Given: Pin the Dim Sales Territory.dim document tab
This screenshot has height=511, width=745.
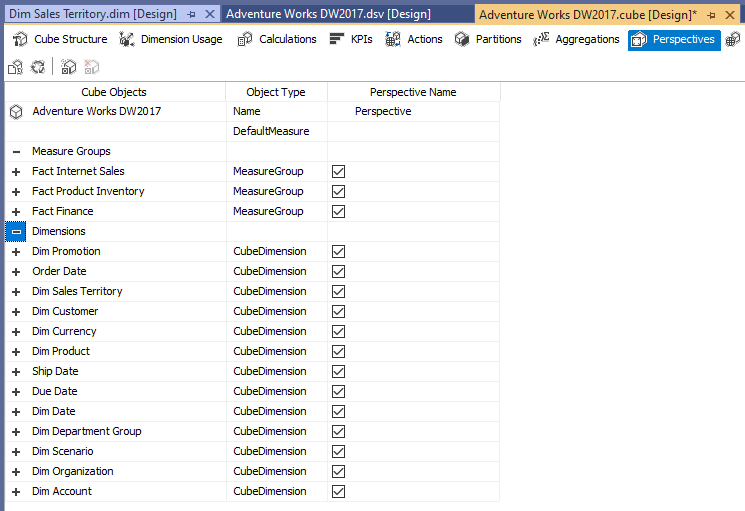Looking at the screenshot, I should tap(191, 14).
